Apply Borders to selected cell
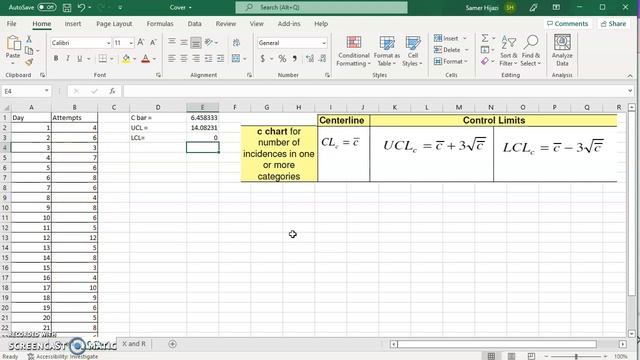The height and width of the screenshot is (360, 640). [102, 59]
